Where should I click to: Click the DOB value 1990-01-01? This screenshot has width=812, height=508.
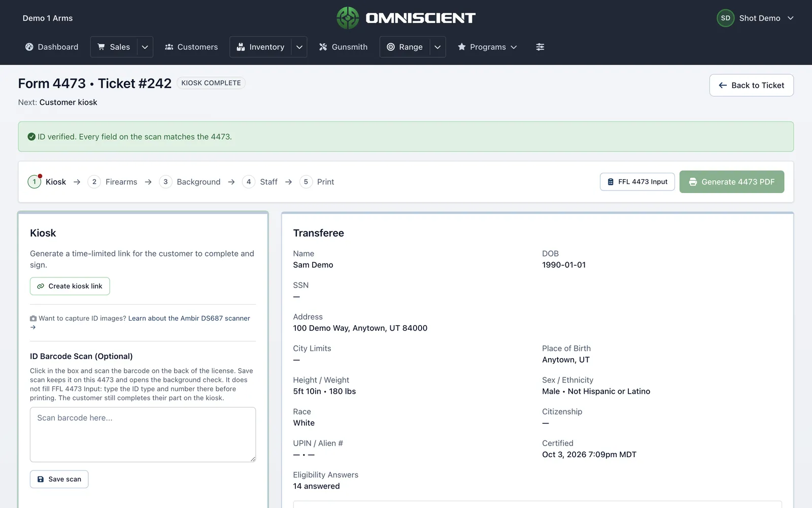(564, 265)
